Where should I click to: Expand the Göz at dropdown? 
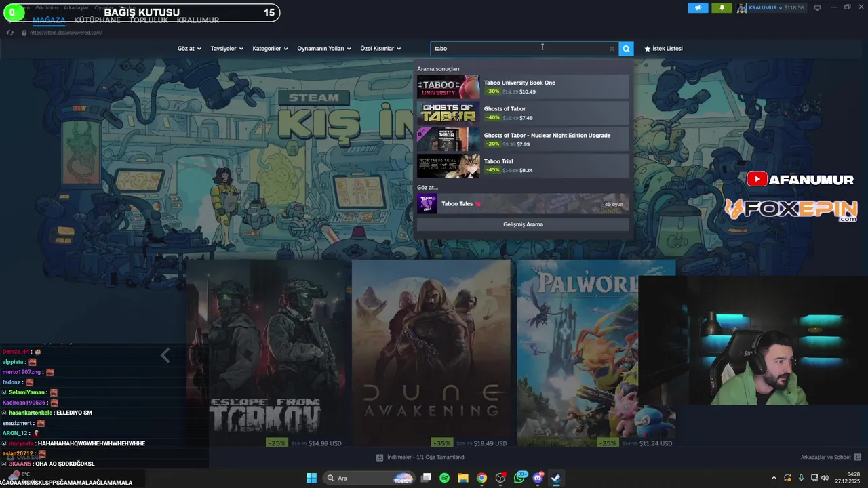coord(189,49)
